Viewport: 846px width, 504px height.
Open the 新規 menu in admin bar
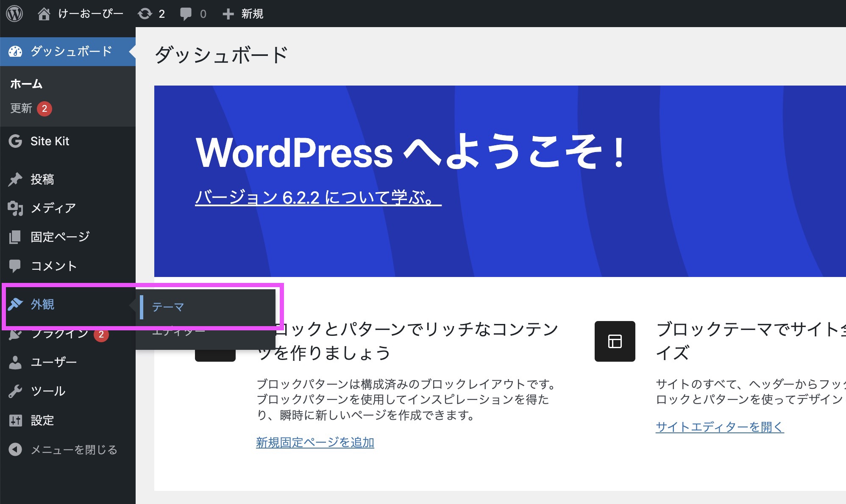pos(252,14)
